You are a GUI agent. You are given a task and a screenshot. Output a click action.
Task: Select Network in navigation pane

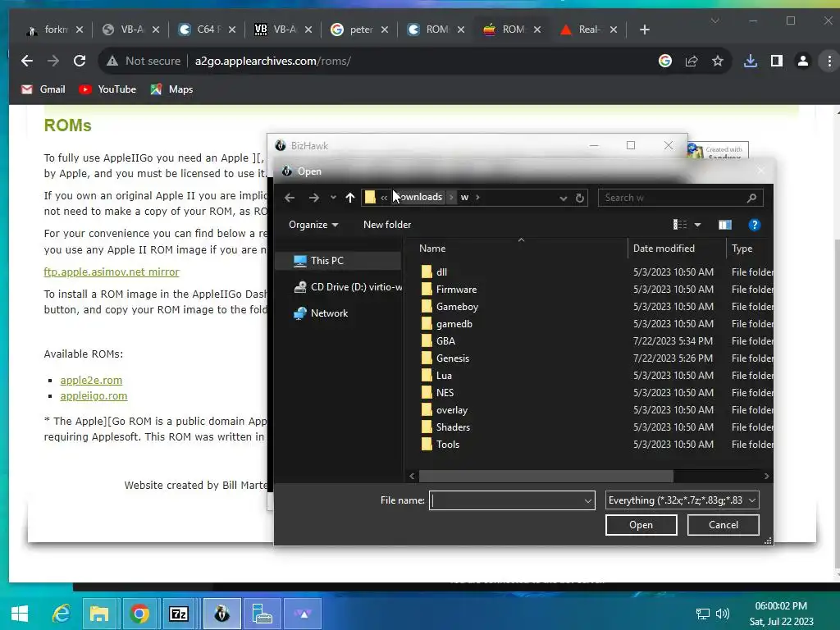click(321, 313)
